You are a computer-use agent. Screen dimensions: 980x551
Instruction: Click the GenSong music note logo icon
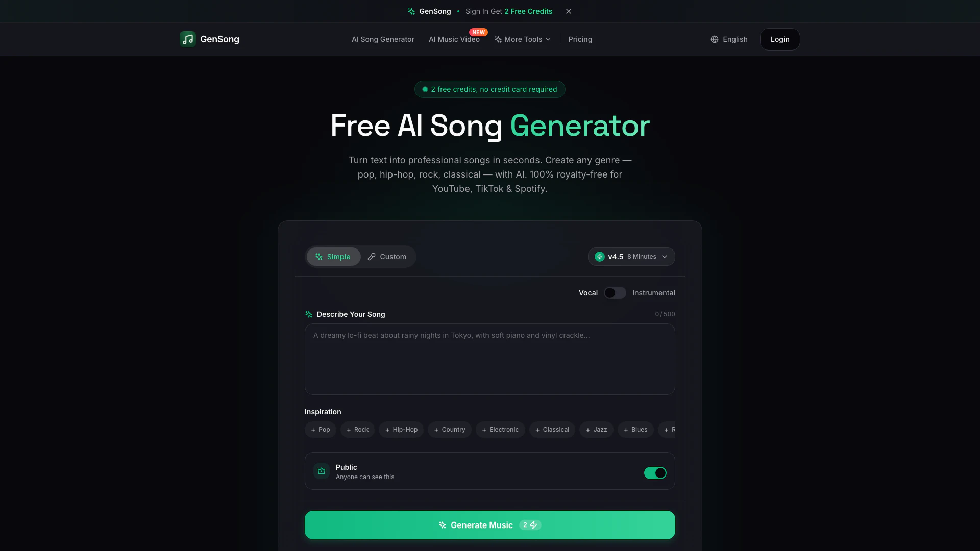[x=188, y=39]
